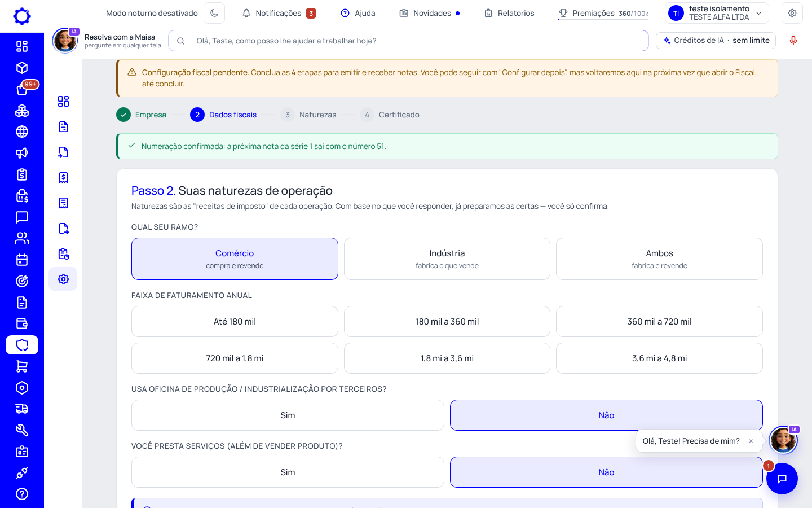The image size is (812, 508).
Task: Click Créditos de IA sem limite button
Action: pos(716,41)
